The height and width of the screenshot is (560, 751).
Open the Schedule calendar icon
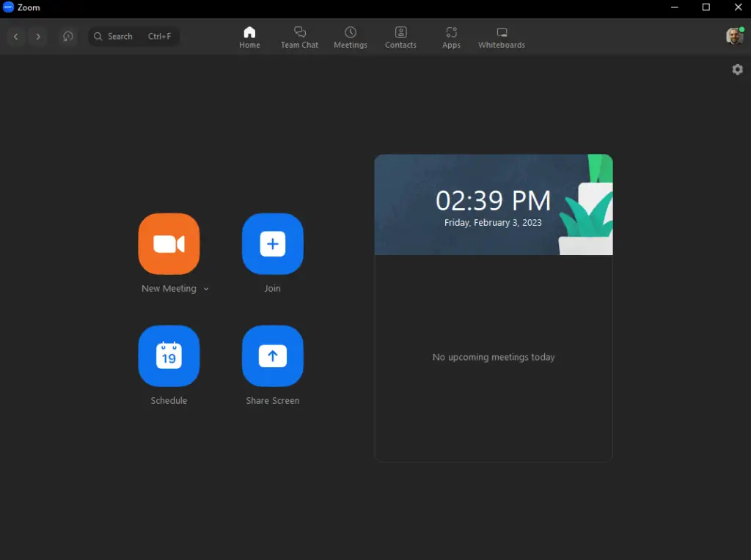pos(169,356)
